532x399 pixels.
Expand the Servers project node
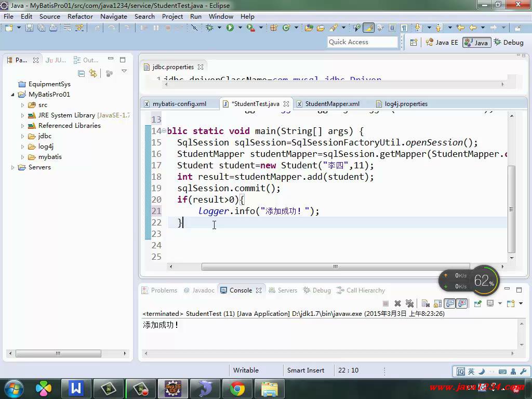click(13, 167)
